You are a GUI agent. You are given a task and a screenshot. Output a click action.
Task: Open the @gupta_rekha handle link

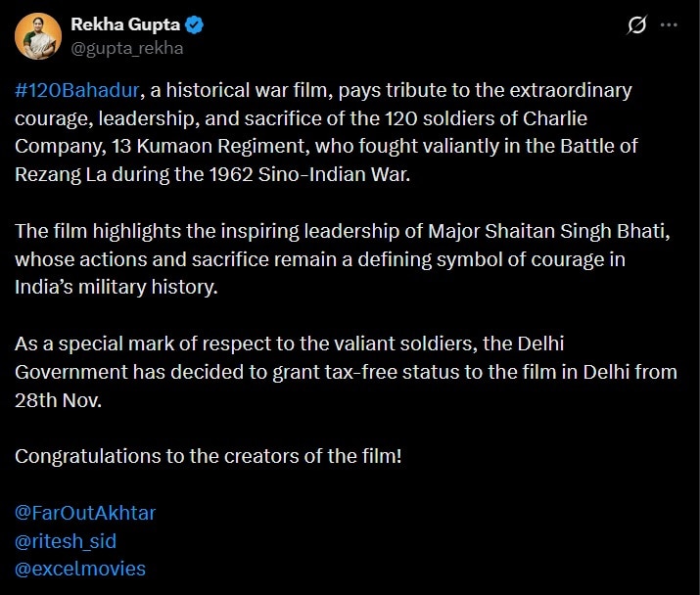pyautogui.click(x=127, y=48)
